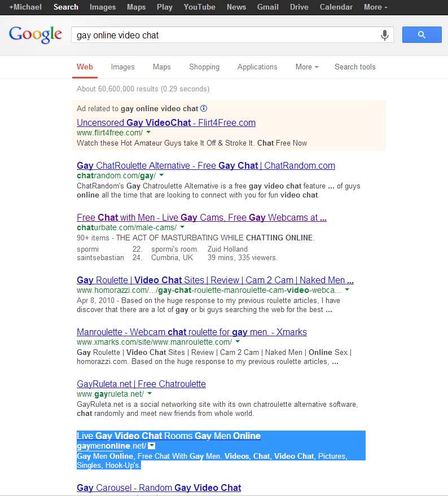This screenshot has width=448, height=496.
Task: Open the More dropdown in search filters
Action: click(x=307, y=67)
